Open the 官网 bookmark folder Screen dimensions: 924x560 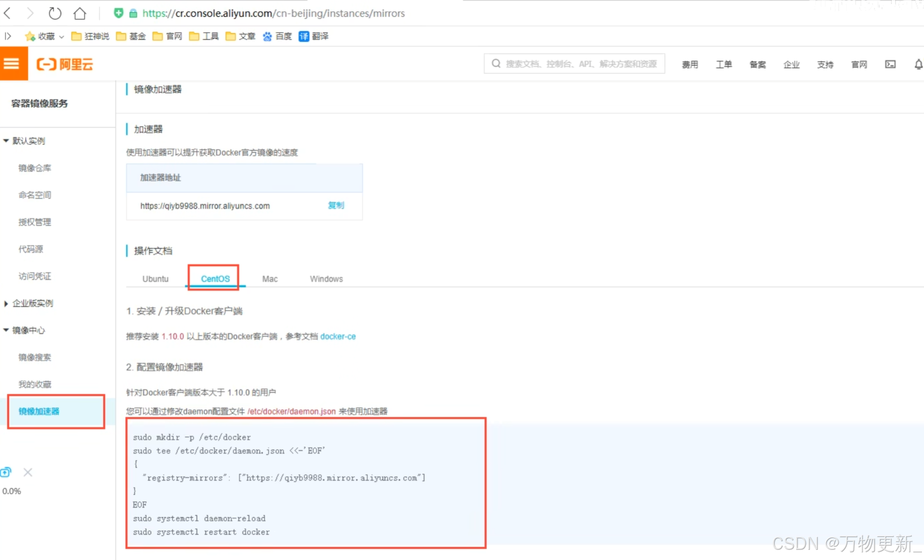pos(167,36)
